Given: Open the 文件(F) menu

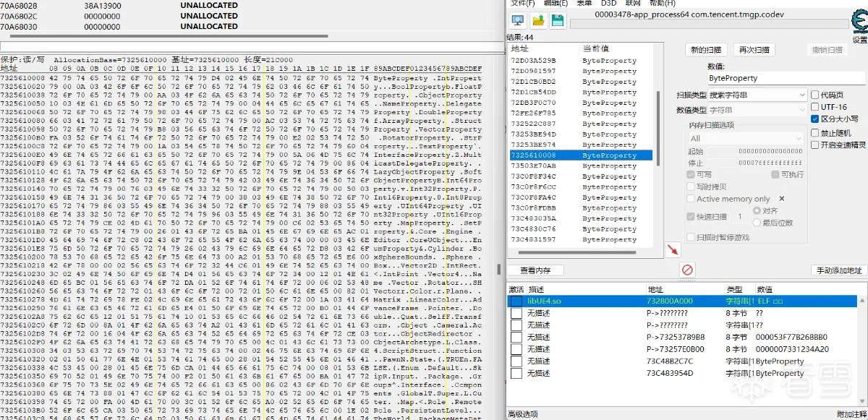Looking at the screenshot, I should (x=524, y=4).
